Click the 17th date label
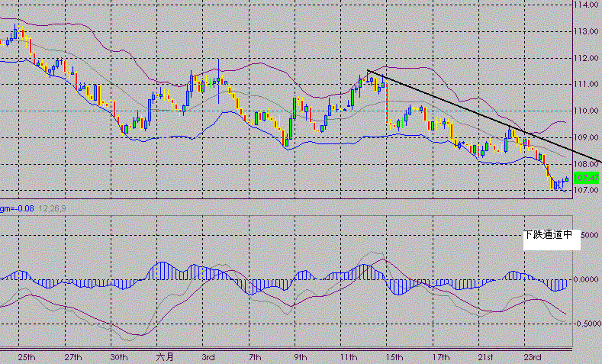 tap(440, 357)
